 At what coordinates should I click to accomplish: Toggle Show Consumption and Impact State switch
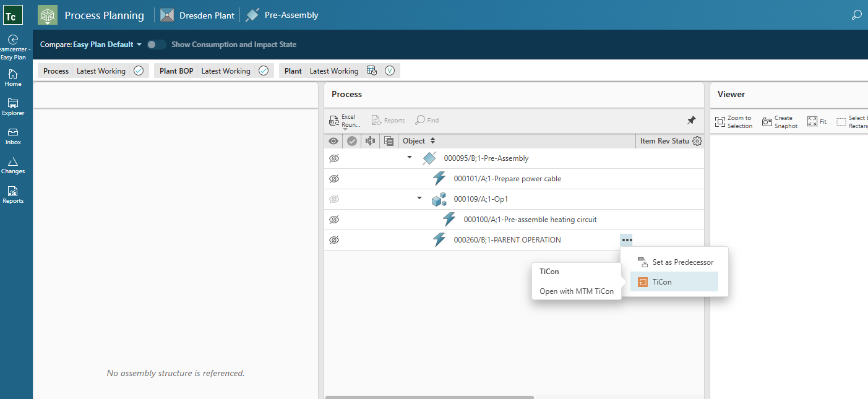(157, 45)
